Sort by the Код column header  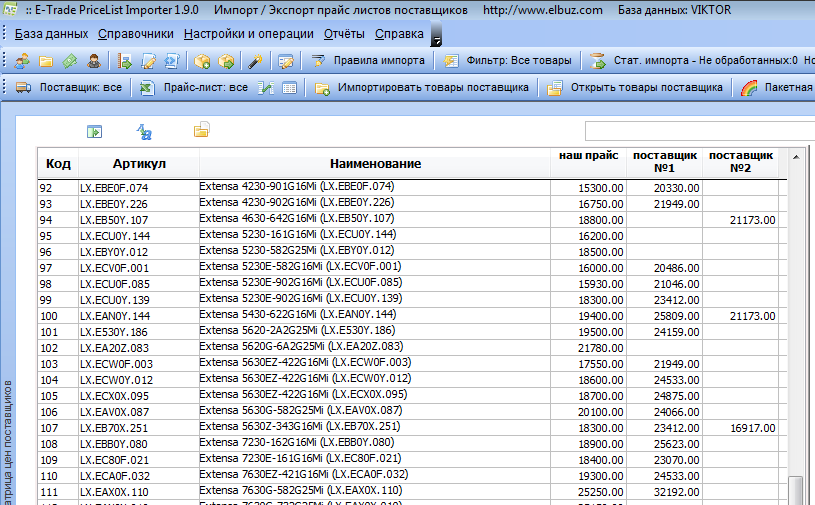pyautogui.click(x=58, y=164)
